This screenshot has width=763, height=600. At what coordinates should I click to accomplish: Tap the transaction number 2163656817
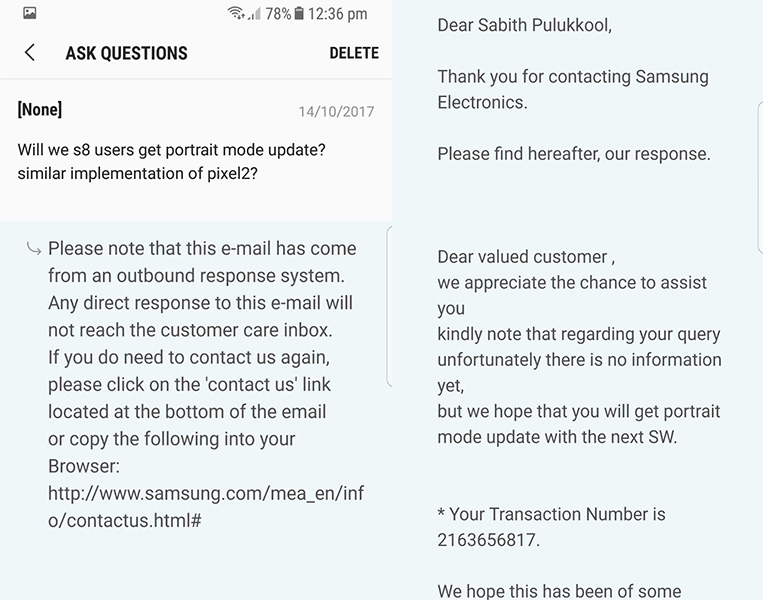[488, 541]
